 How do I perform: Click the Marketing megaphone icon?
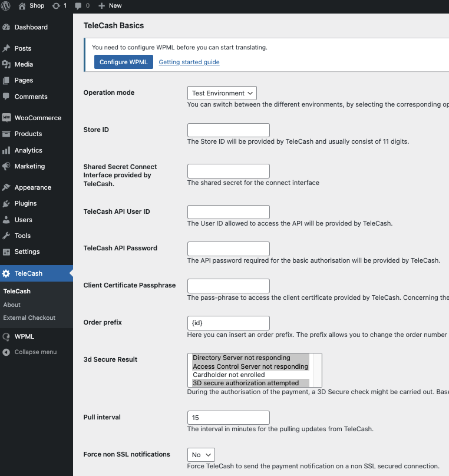click(6, 166)
